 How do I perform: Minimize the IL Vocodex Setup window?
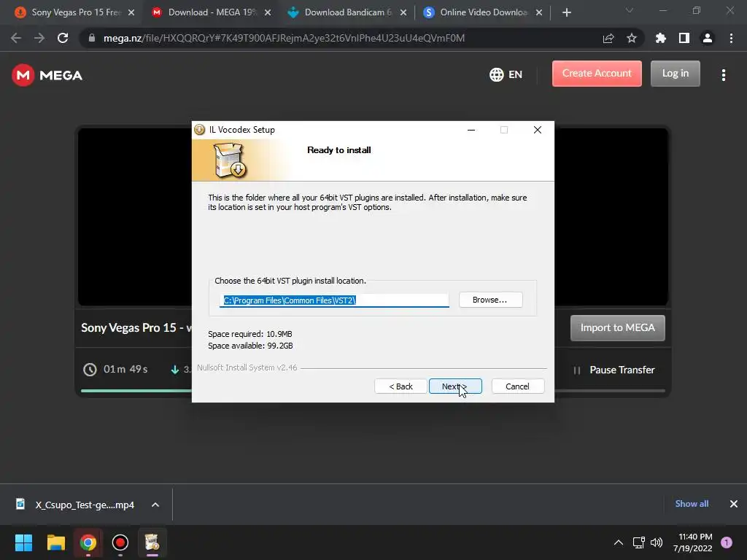[x=471, y=130]
